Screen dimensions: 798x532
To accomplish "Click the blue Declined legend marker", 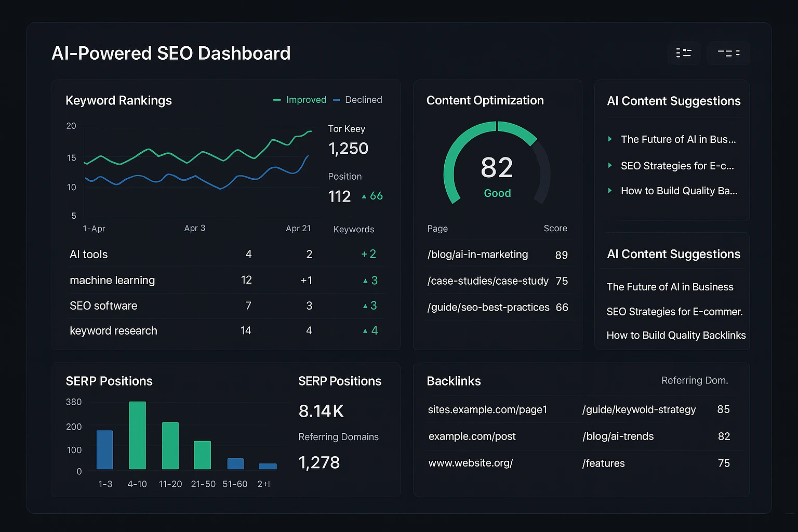I will tap(337, 100).
